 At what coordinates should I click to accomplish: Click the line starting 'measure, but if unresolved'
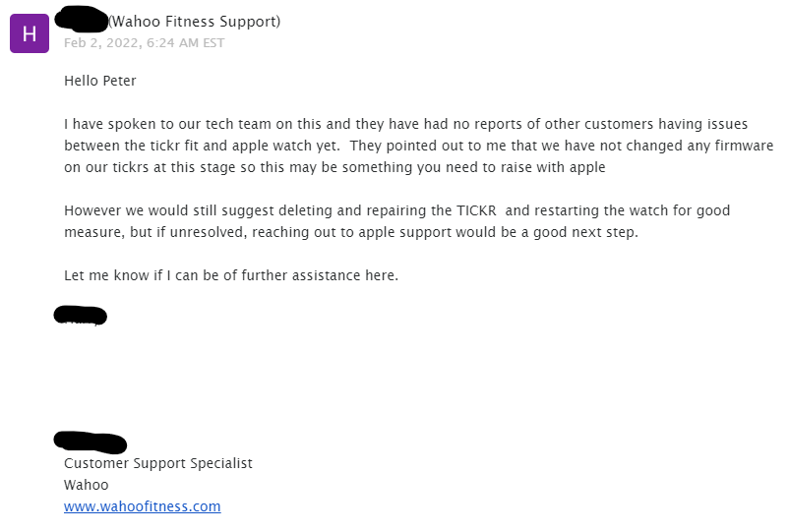[351, 232]
